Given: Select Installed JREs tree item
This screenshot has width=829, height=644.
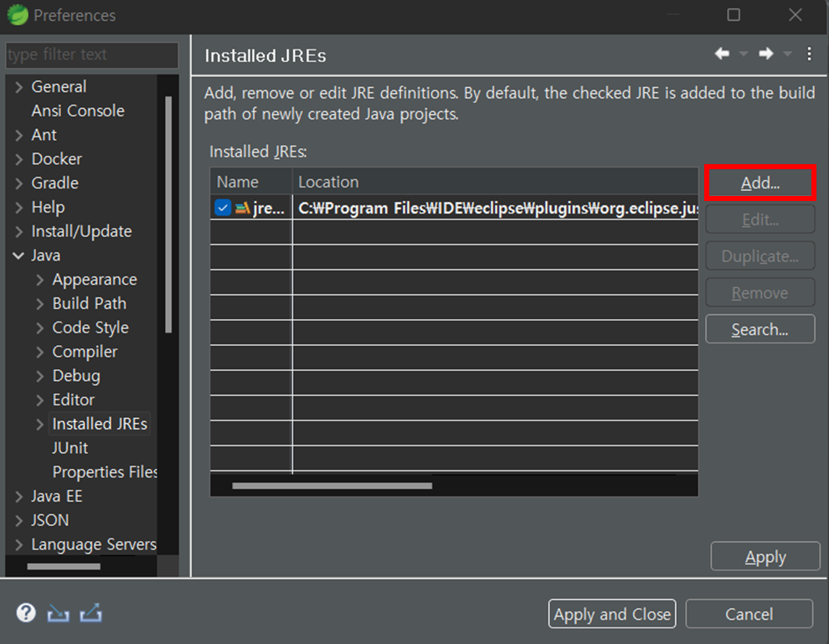Looking at the screenshot, I should pos(100,424).
